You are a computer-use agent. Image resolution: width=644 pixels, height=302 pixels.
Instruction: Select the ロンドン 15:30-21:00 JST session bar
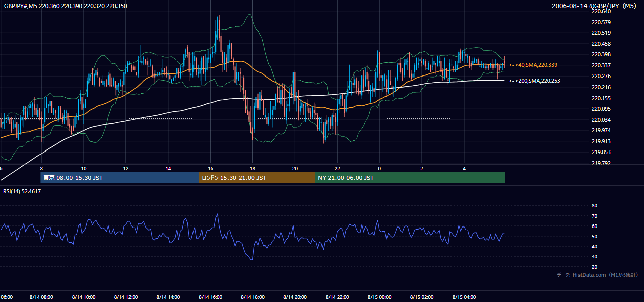(257, 178)
